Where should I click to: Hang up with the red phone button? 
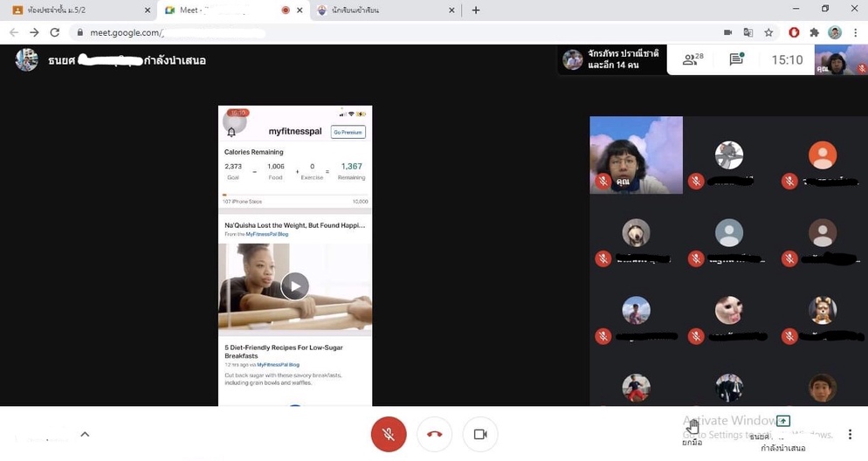[434, 434]
